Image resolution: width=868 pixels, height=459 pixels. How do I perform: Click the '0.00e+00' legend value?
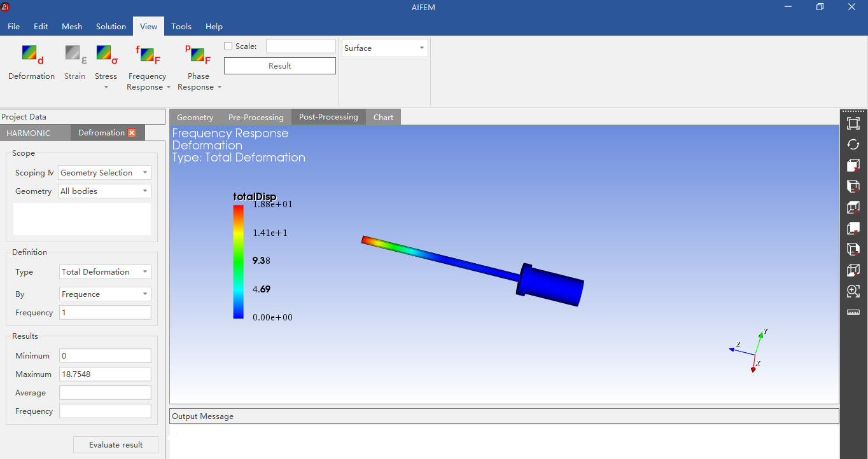(x=272, y=317)
